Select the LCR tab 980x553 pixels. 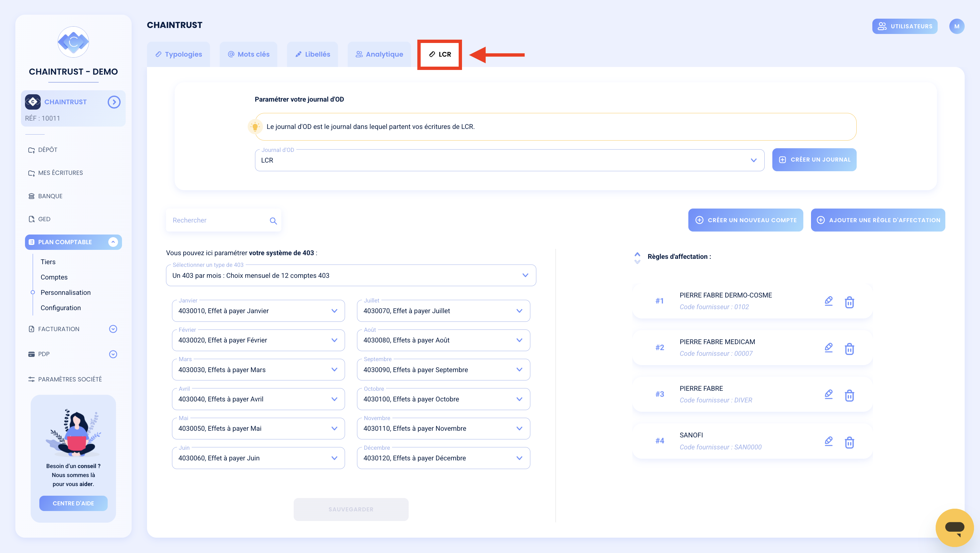tap(440, 54)
